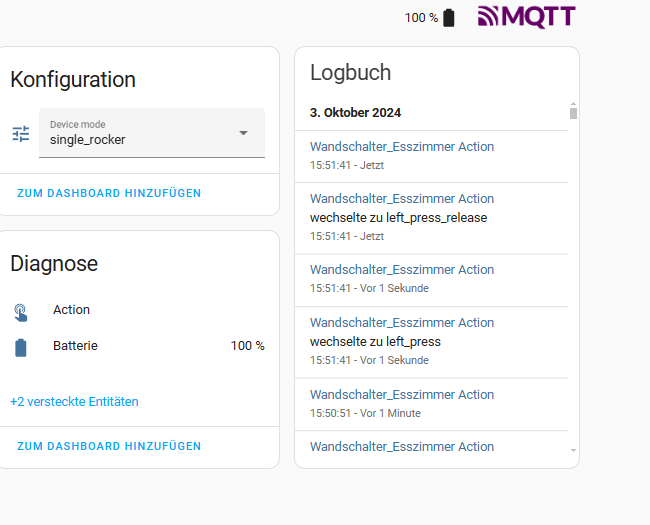Image resolution: width=650 pixels, height=525 pixels.
Task: Click the Logbuch scrollbar thumb
Action: (573, 113)
